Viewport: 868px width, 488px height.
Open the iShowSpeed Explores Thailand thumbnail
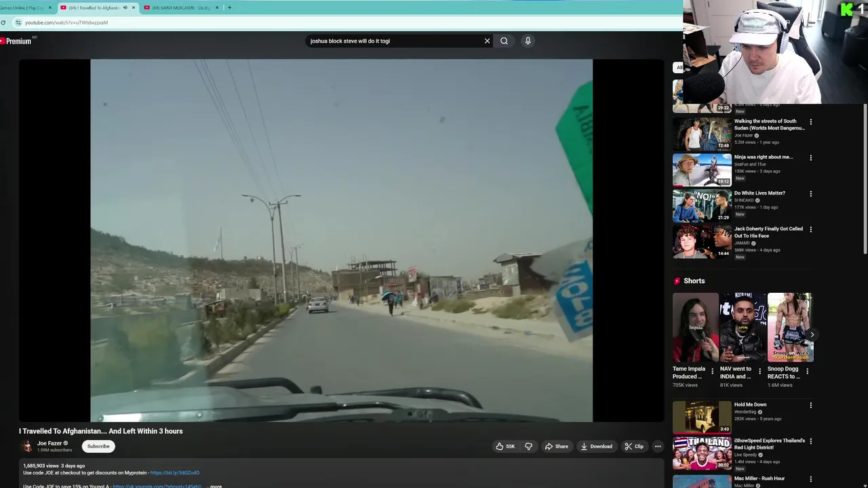[702, 453]
